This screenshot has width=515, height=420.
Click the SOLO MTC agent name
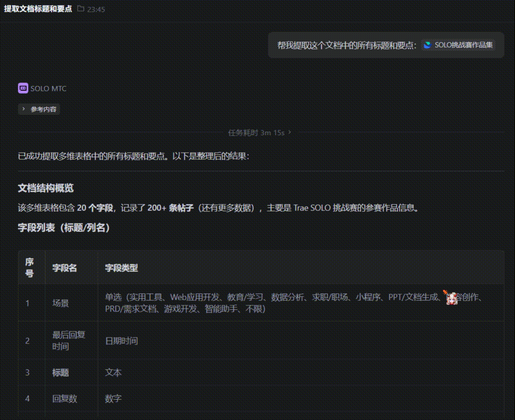click(x=48, y=88)
